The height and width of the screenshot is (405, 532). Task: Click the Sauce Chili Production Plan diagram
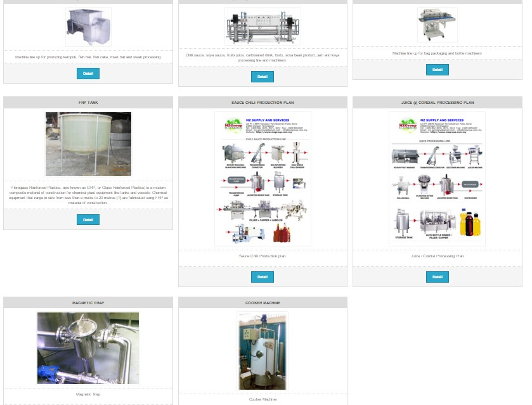pyautogui.click(x=263, y=179)
